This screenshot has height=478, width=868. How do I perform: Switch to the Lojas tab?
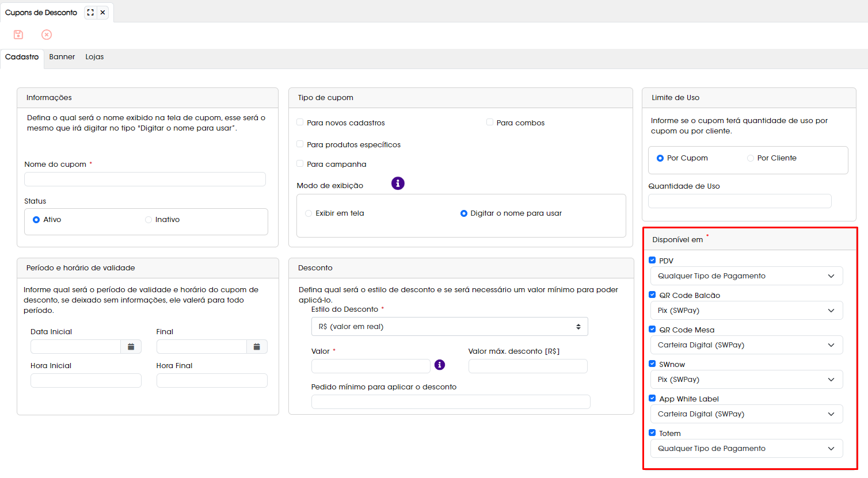point(94,57)
